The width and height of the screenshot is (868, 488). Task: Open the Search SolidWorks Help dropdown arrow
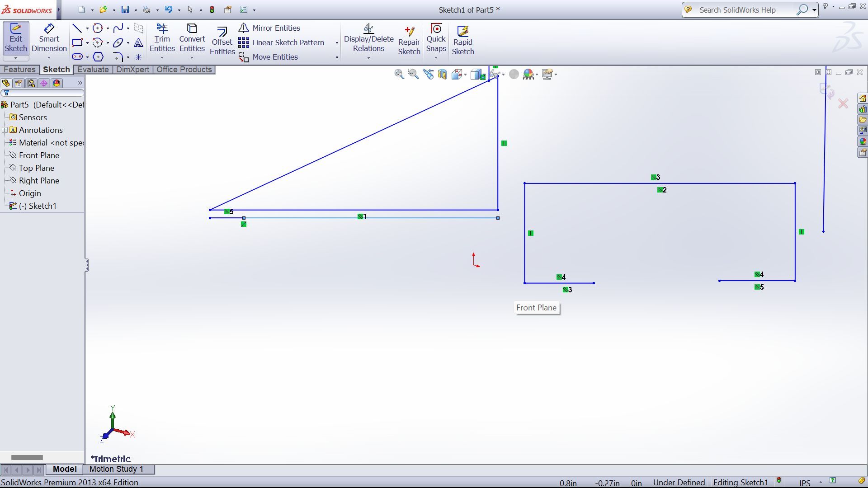tap(814, 10)
